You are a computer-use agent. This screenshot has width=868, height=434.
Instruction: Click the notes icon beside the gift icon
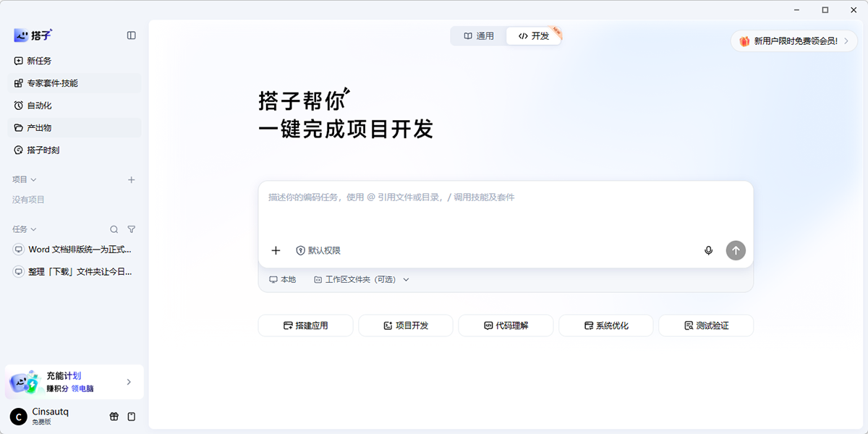[x=132, y=417]
